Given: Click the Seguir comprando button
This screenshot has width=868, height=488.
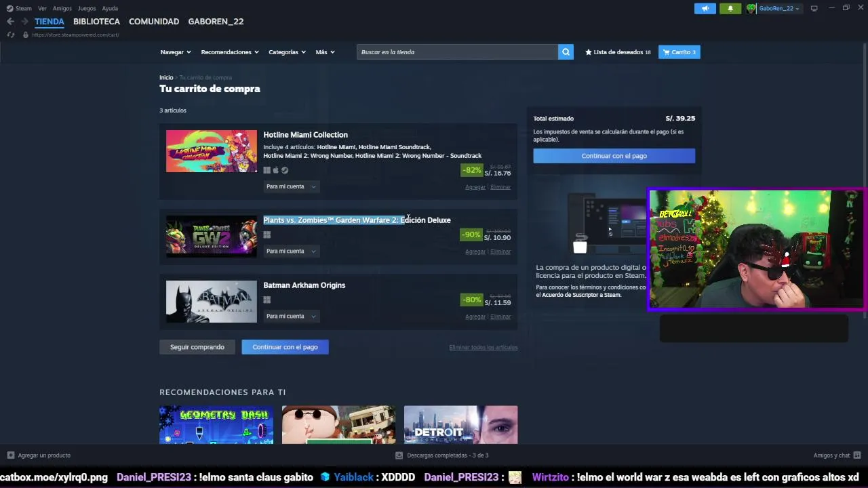Looking at the screenshot, I should 197,347.
